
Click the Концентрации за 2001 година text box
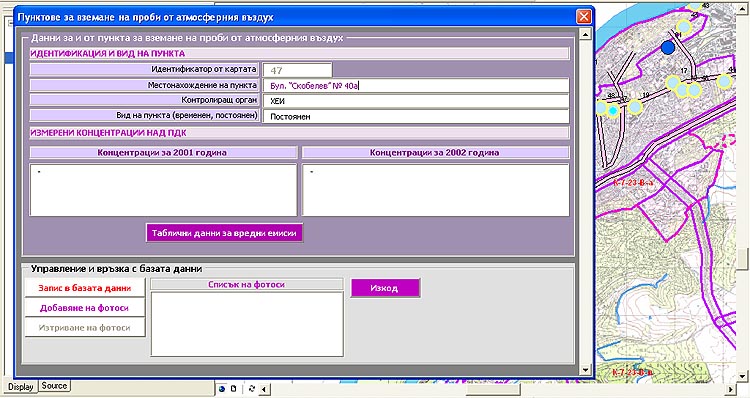pyautogui.click(x=163, y=190)
